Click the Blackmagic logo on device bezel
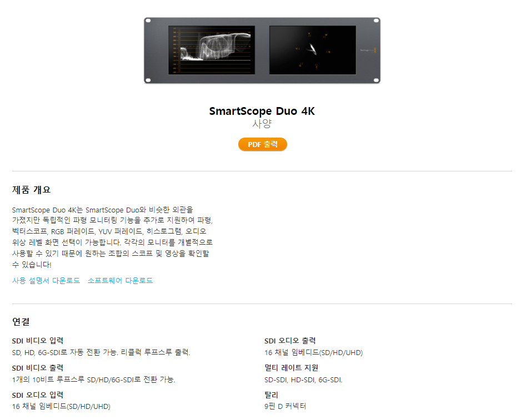The image size is (521, 420). pos(368,50)
